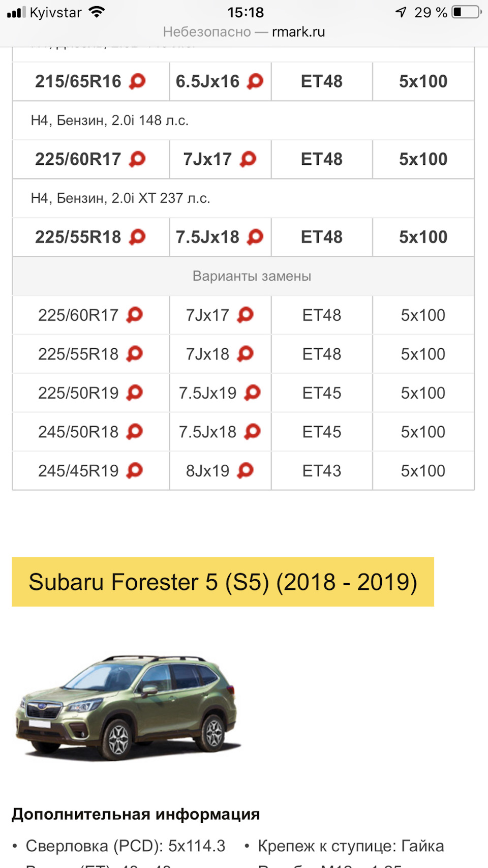This screenshot has width=488, height=868.
Task: Tap the Wi-Fi icon in status bar
Action: click(x=97, y=12)
